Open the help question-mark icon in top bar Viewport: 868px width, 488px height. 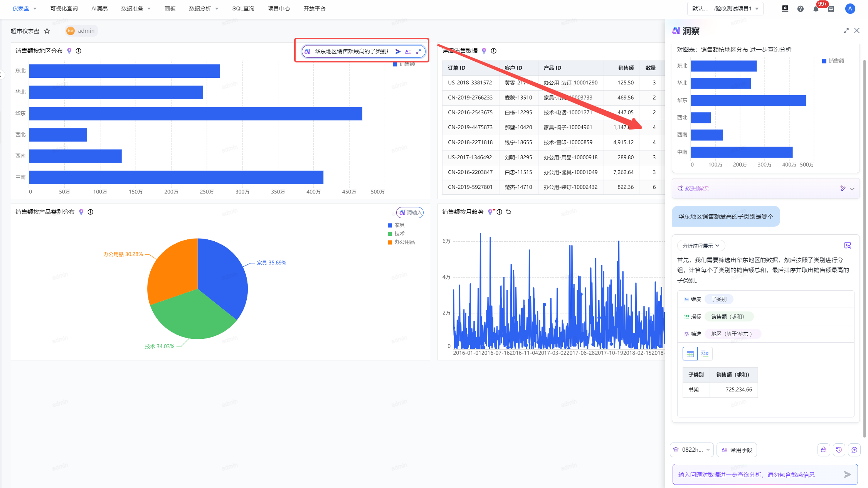click(x=801, y=8)
